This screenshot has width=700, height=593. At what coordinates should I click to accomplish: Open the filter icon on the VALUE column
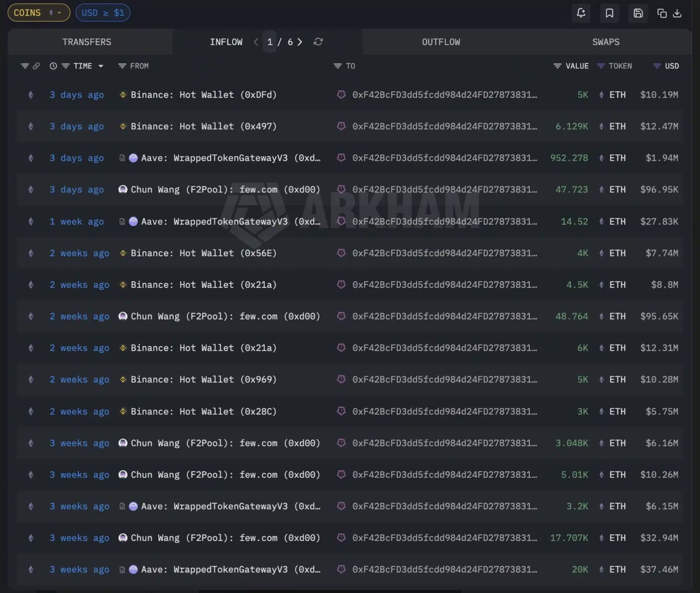pyautogui.click(x=557, y=65)
